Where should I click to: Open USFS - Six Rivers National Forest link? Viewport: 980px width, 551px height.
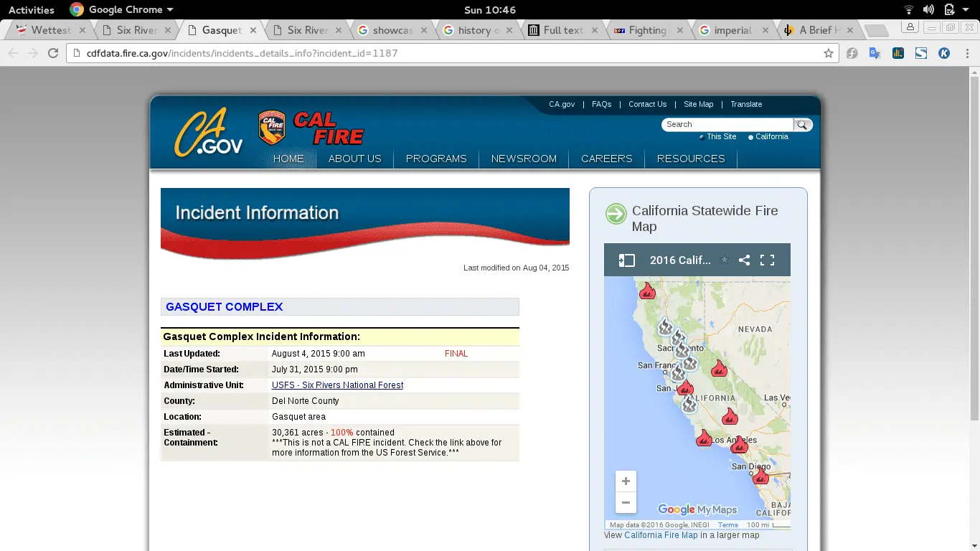(337, 385)
